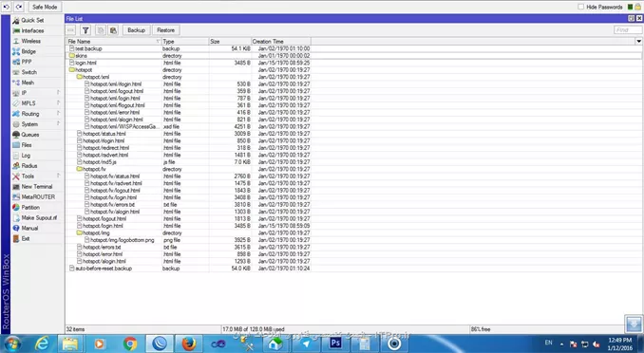Click the Remove (minus) toolbar button
Image resolution: width=644 pixels, height=353 pixels.
[x=71, y=30]
